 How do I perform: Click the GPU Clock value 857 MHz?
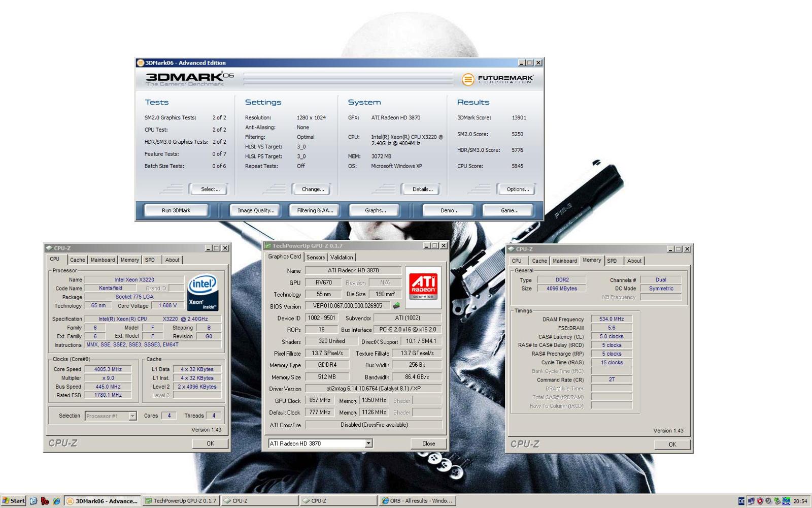point(320,400)
